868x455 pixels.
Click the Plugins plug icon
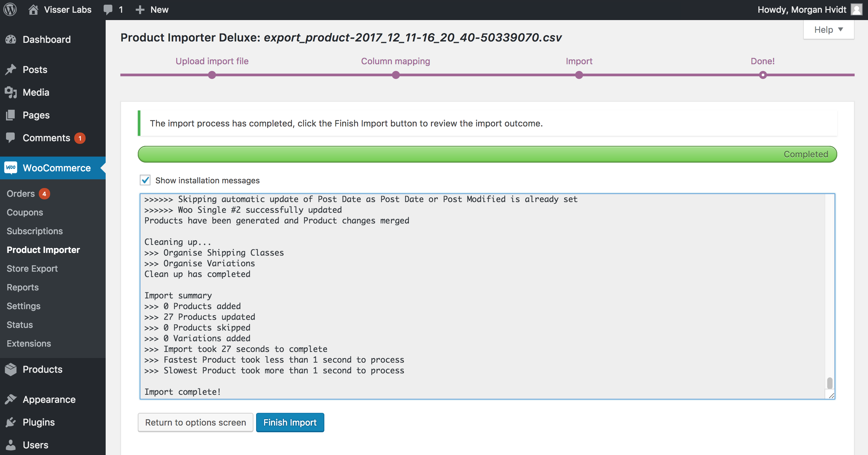[x=11, y=422]
